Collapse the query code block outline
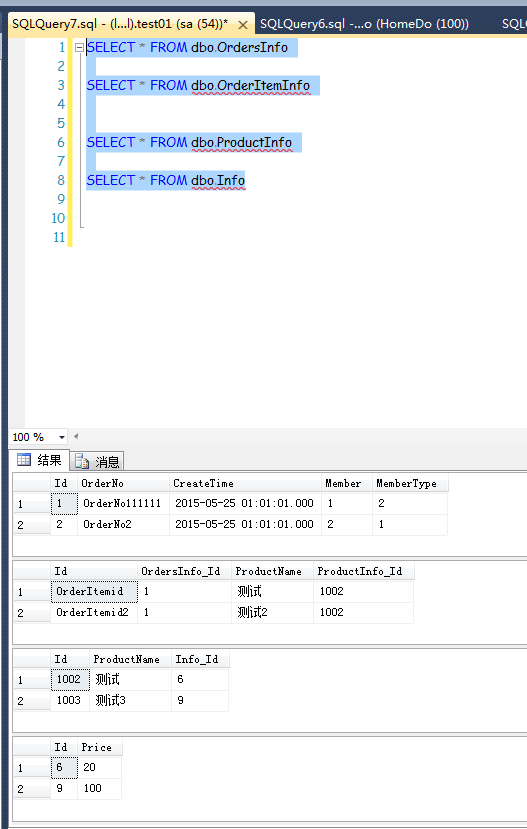The width and height of the screenshot is (527, 829). click(79, 48)
